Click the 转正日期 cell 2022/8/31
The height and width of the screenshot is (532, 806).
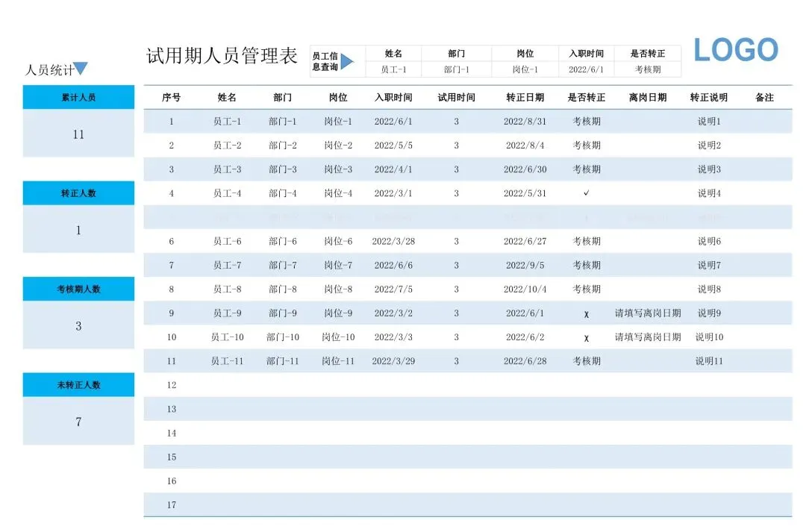click(525, 122)
